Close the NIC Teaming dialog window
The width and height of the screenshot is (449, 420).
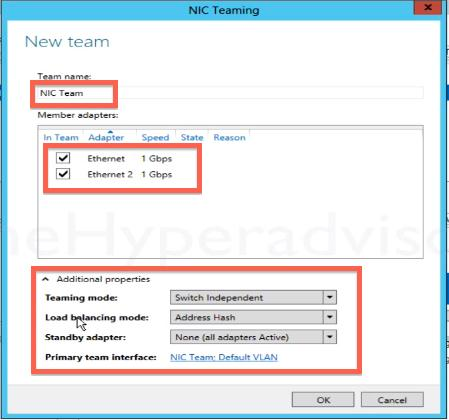click(428, 7)
